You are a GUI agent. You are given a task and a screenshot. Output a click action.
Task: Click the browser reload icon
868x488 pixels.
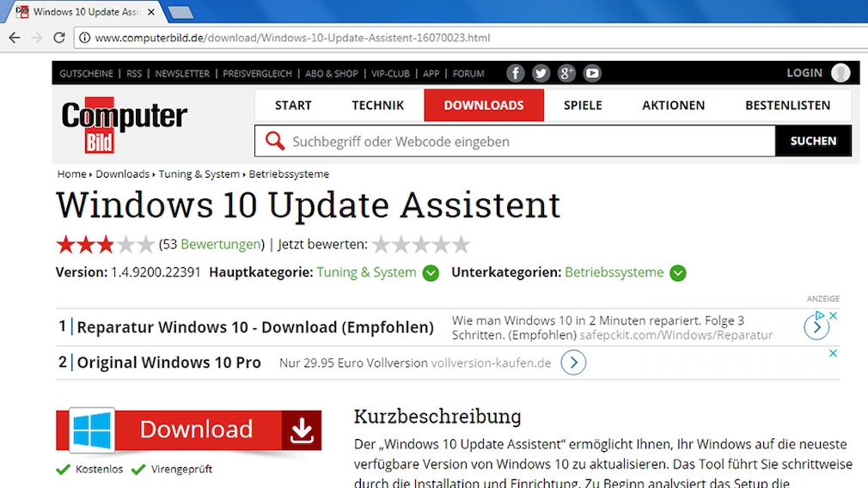[59, 38]
